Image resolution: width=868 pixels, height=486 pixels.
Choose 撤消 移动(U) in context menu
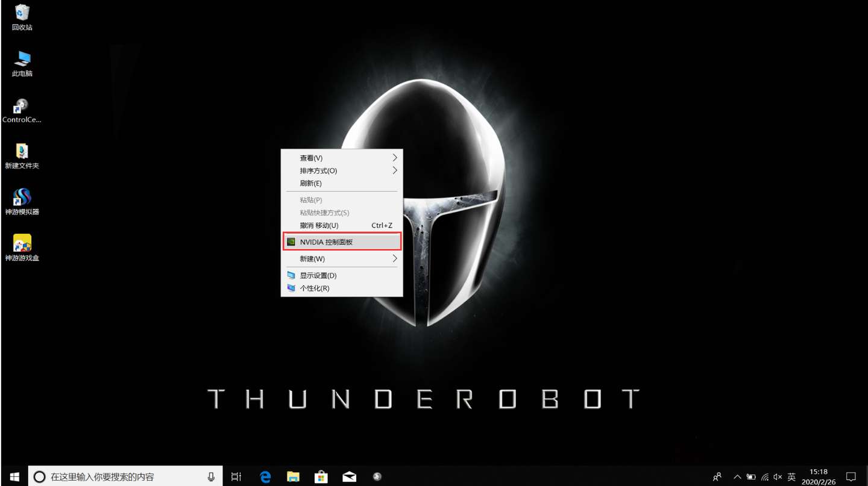coord(342,225)
